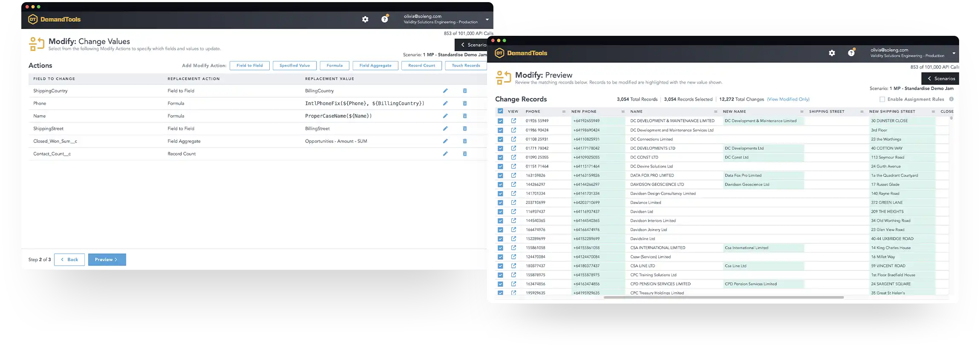This screenshot has width=980, height=354.
Task: Open account dropdown in Preview window
Action: point(954,53)
